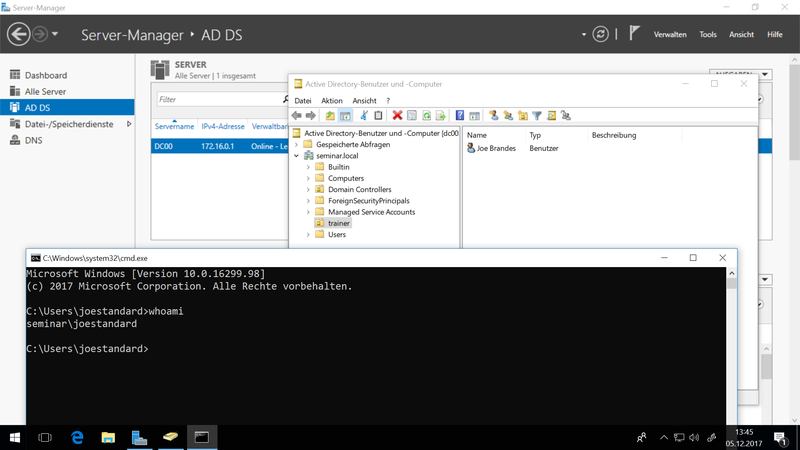This screenshot has width=800, height=450.
Task: Select the Joe Brandes user entry
Action: (489, 148)
